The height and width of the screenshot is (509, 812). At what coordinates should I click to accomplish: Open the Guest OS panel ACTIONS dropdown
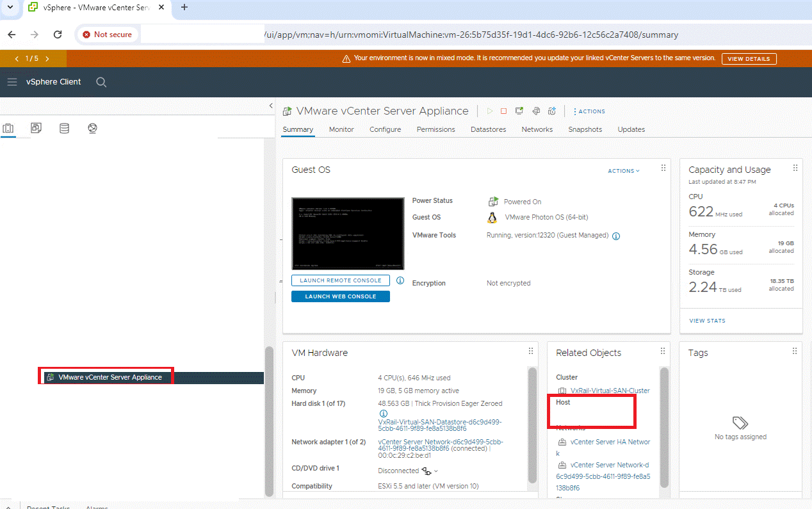624,170
